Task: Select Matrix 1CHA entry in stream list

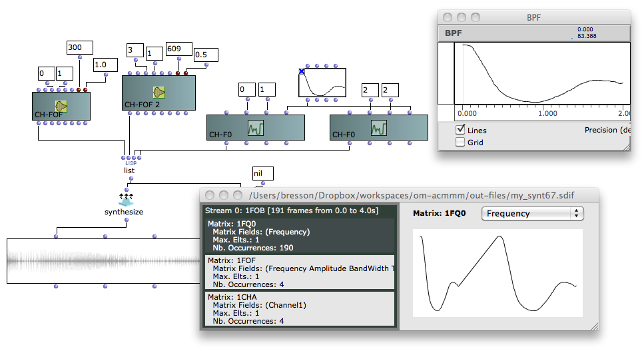Action: coord(300,309)
